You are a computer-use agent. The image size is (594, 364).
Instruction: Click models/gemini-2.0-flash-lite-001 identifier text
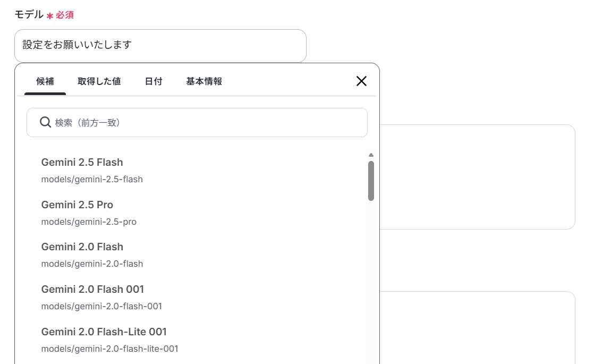pos(109,349)
